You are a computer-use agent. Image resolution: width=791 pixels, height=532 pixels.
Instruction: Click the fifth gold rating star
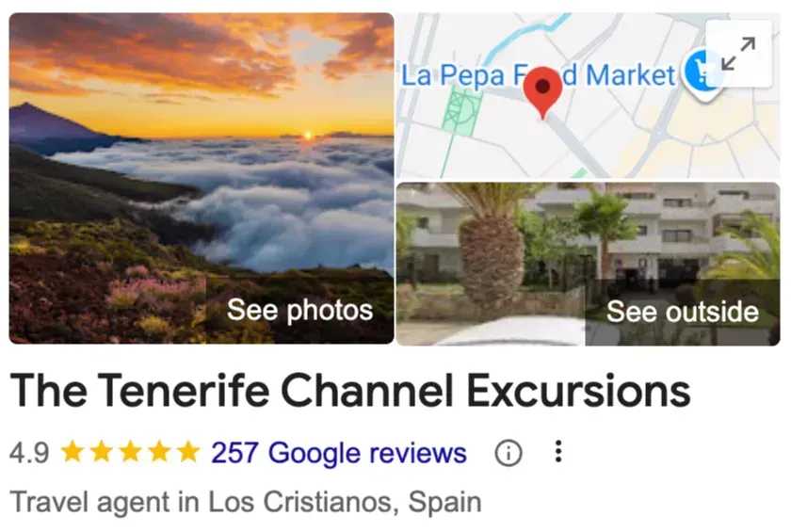tap(188, 452)
